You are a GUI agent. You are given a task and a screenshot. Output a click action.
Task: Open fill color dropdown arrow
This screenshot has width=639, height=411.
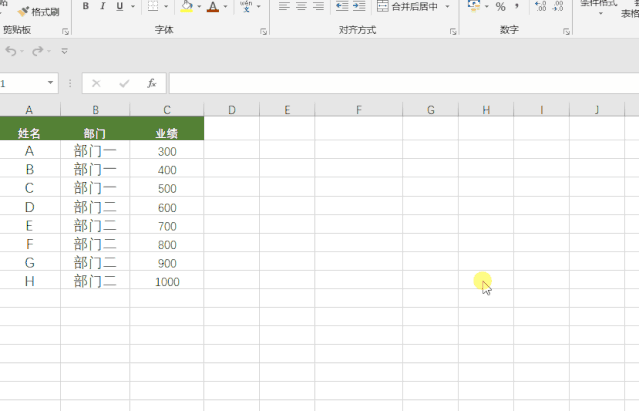(199, 7)
